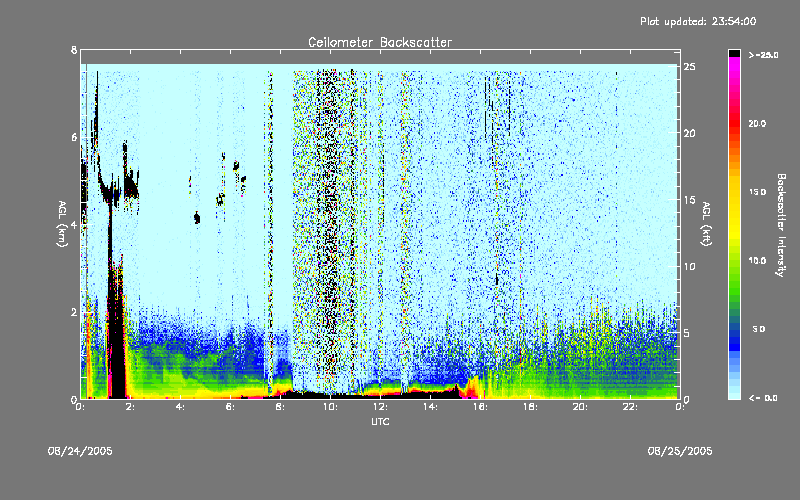Click the '22:' hour tick on time axis
800x500 pixels.
coord(630,407)
